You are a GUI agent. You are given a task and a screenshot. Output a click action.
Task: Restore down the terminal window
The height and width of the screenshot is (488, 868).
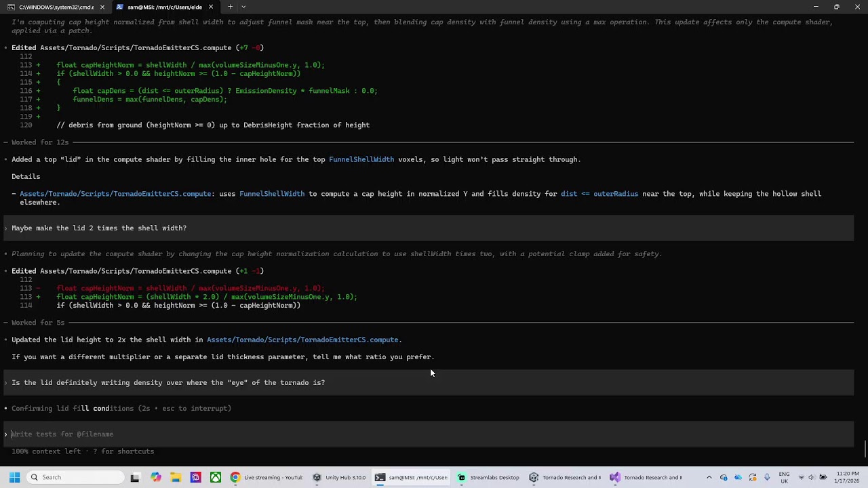836,7
